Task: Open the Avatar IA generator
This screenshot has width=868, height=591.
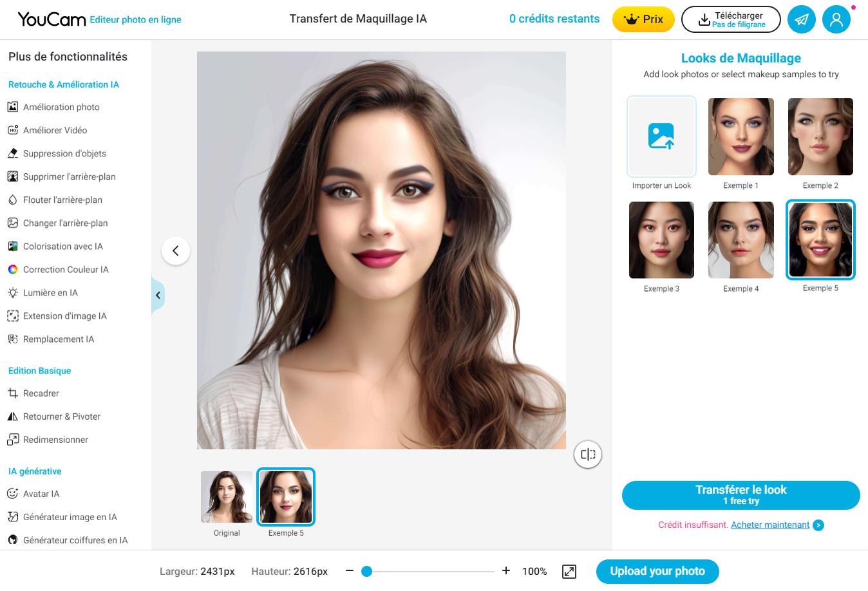Action: tap(41, 494)
